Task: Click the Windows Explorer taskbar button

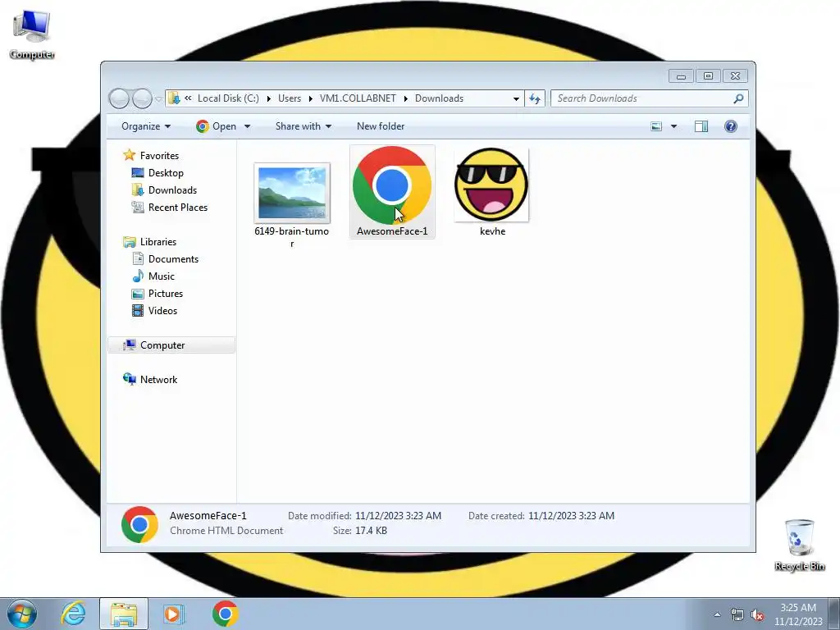Action: coord(124,614)
